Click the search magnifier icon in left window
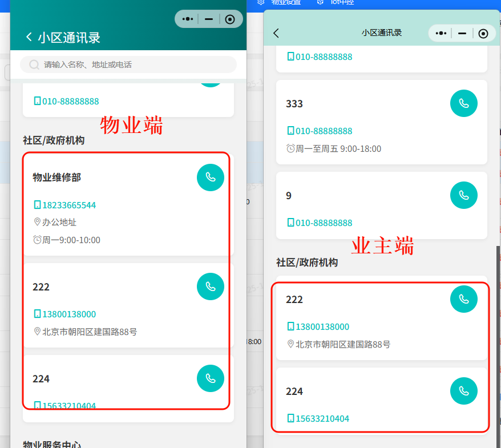 [34, 65]
